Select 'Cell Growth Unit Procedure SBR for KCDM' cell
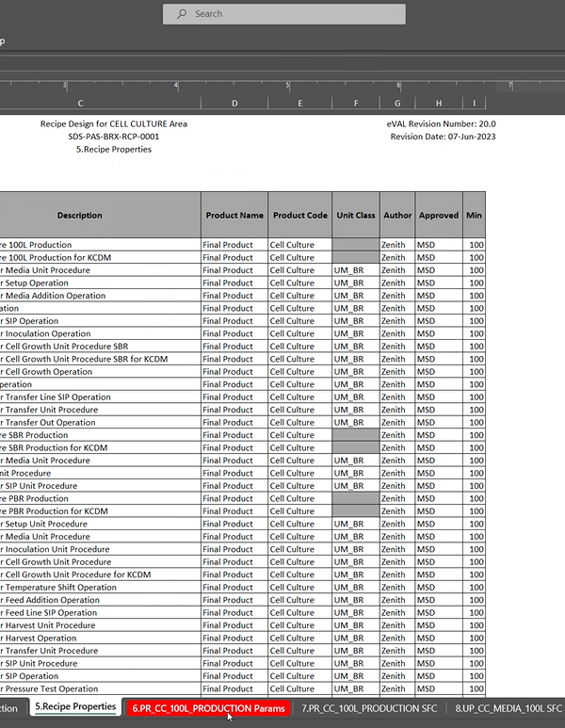This screenshot has height=728, width=565. point(100,359)
